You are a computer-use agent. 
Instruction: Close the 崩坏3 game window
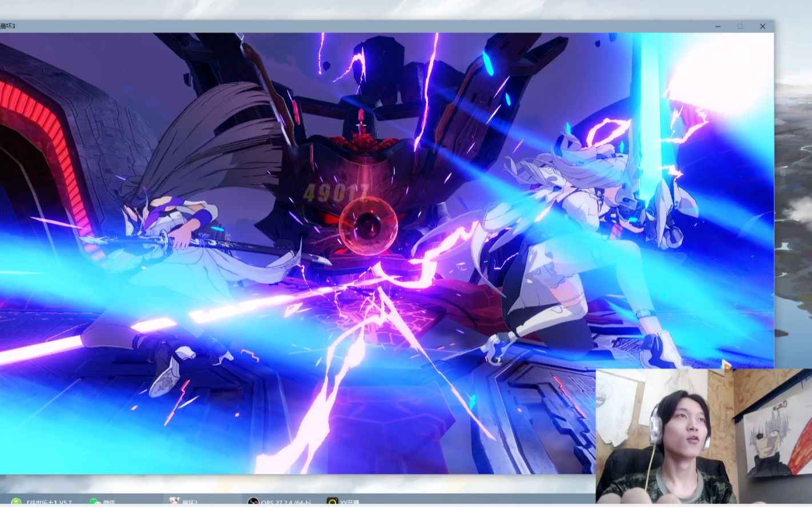[x=762, y=26]
